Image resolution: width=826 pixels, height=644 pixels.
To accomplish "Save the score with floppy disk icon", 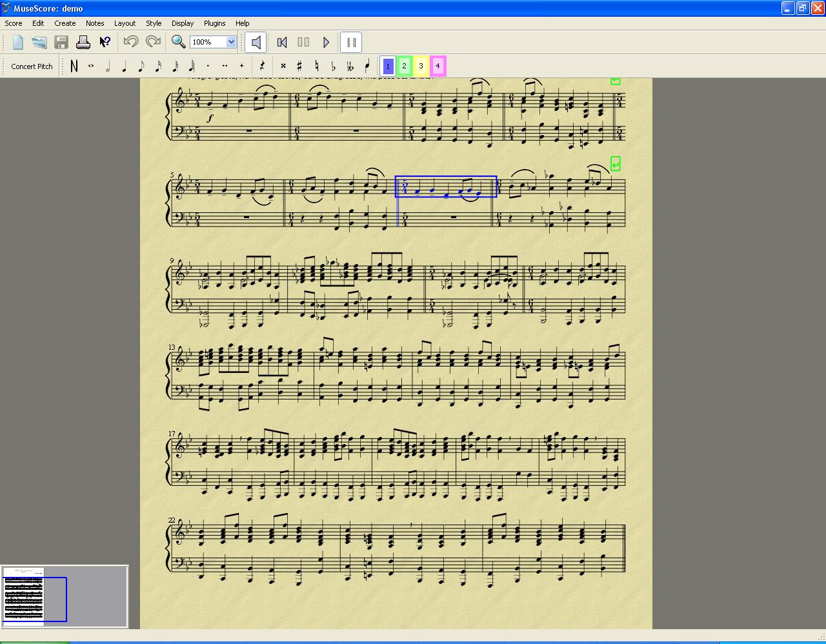I will pyautogui.click(x=61, y=43).
